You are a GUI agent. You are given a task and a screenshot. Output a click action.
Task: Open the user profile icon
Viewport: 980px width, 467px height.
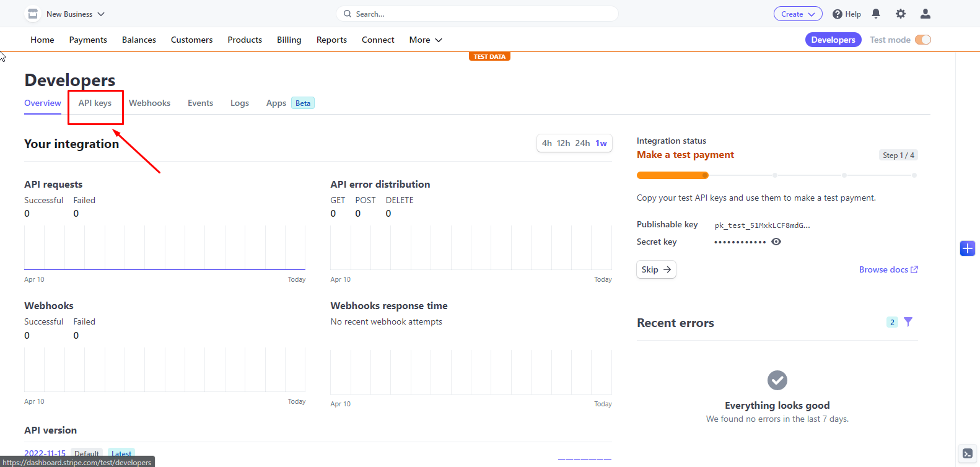click(925, 14)
